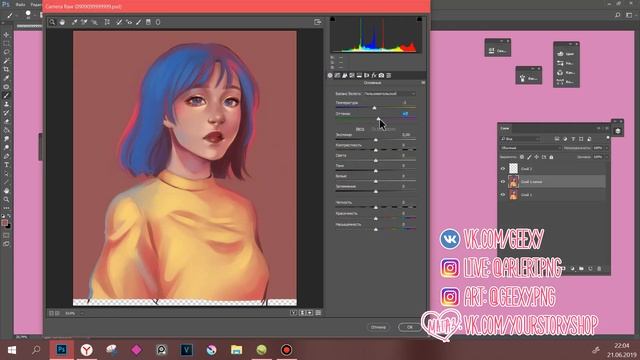This screenshot has width=640, height=360.
Task: Select the Crop tool in Photoshop toolbar
Action: click(x=6, y=69)
